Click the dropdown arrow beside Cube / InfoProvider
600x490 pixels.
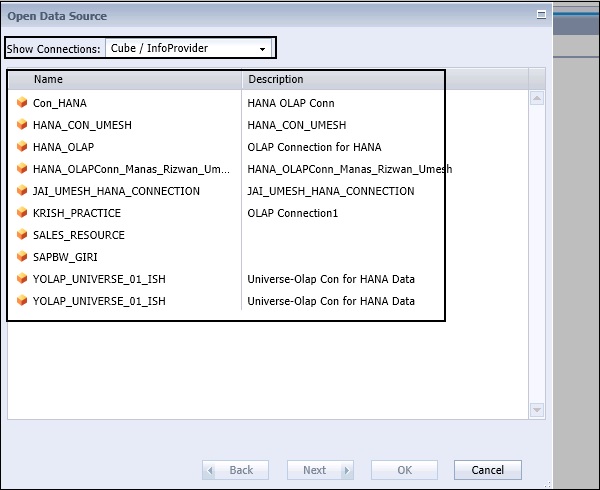point(262,49)
